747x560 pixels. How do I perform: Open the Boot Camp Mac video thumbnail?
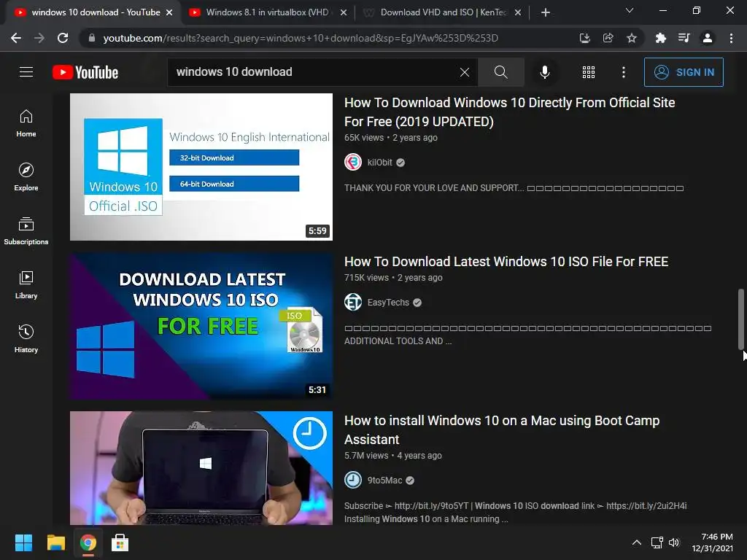(x=201, y=468)
